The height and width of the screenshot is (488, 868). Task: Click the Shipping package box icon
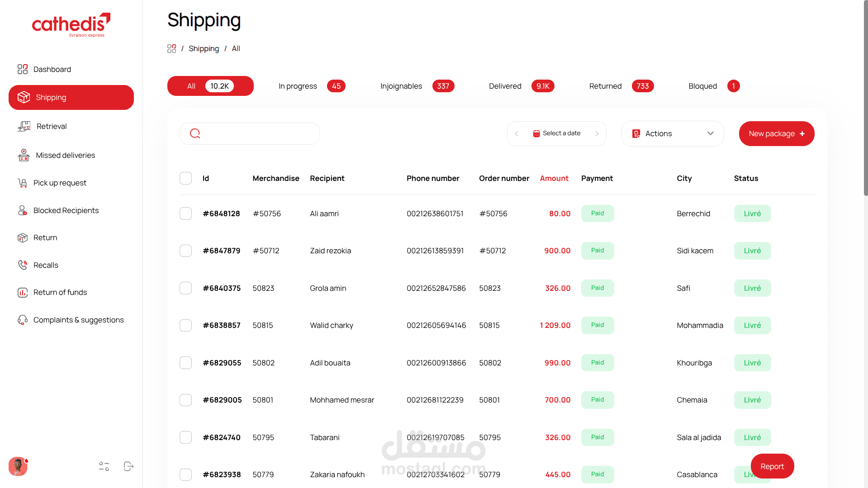click(24, 97)
